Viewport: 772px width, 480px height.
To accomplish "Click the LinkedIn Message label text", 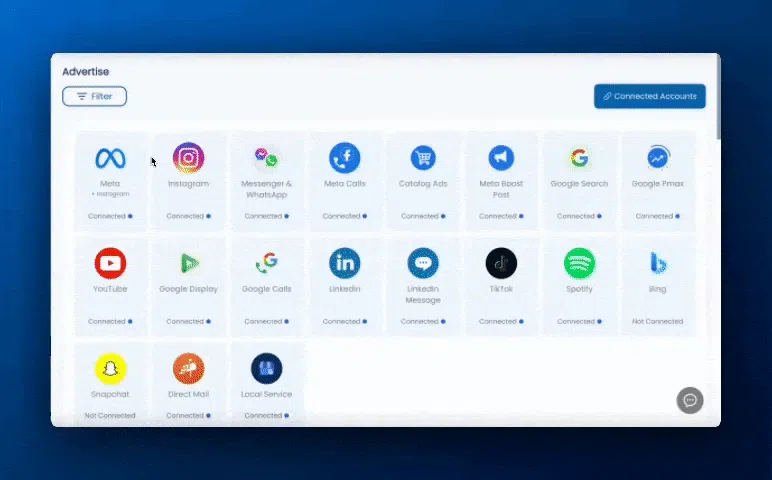I will point(423,294).
